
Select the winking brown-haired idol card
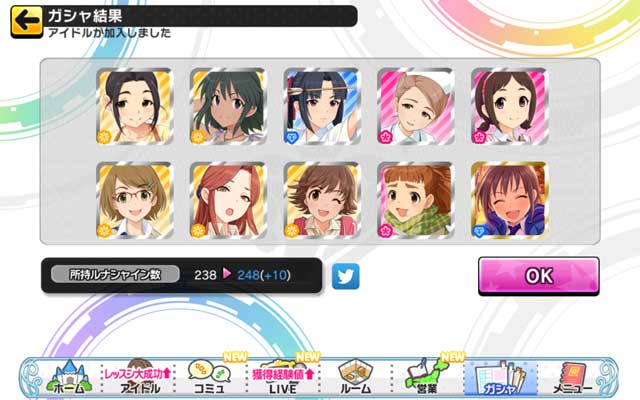coord(322,200)
